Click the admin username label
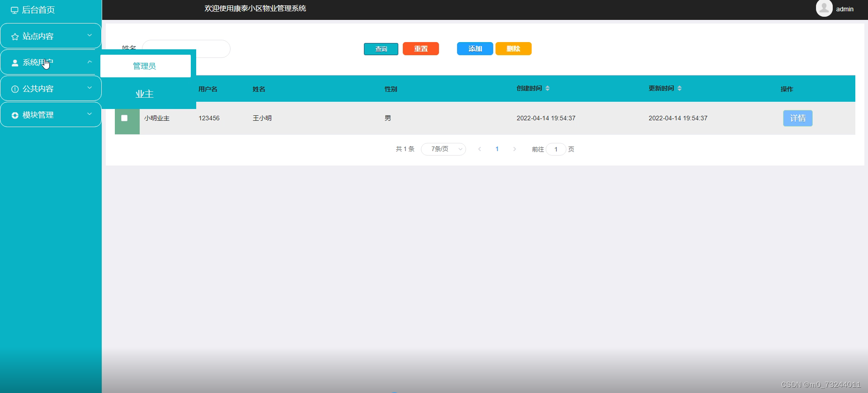The image size is (868, 393). [844, 9]
